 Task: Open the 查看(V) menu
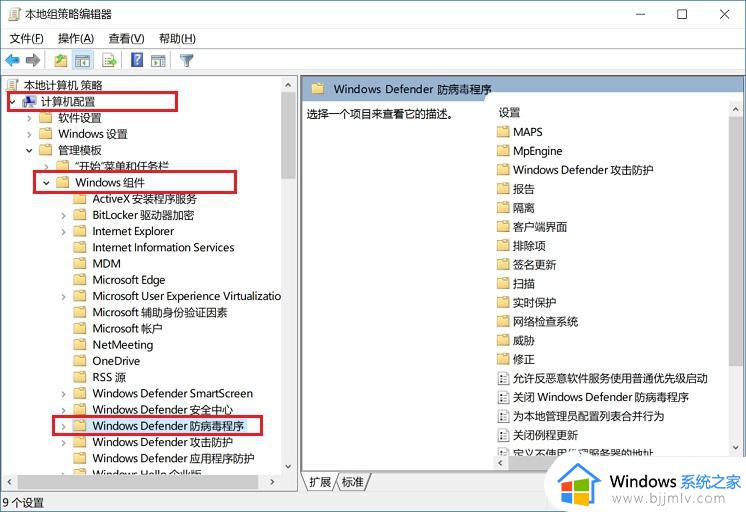(x=127, y=39)
